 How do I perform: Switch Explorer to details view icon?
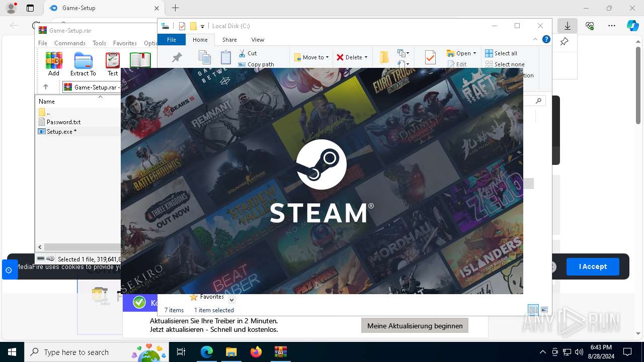point(533,310)
